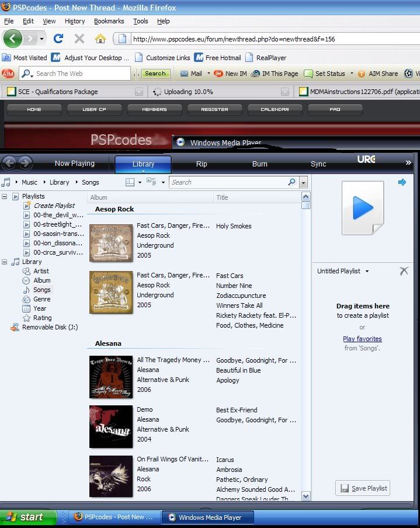Open navigation history dropdown arrow

41,39
